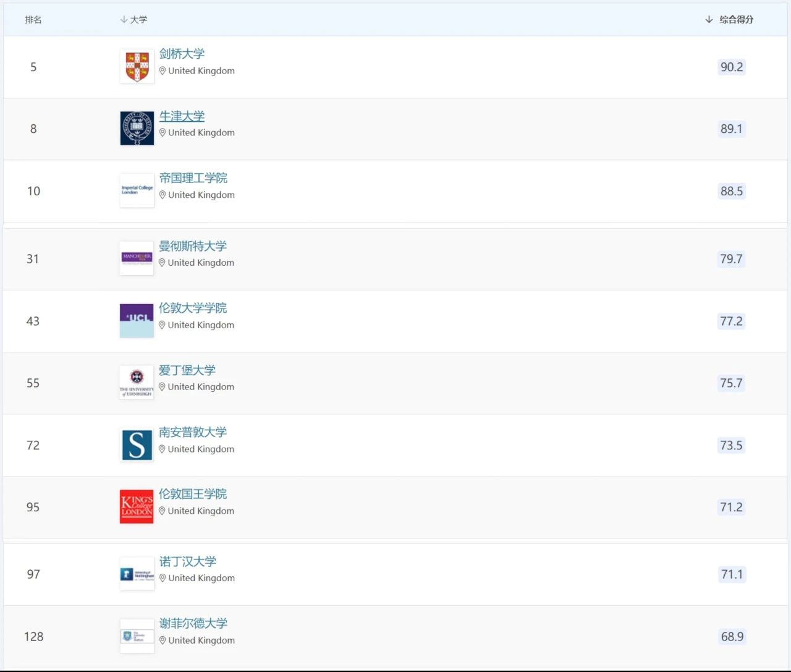Screen dimensions: 791x672
Task: Click the Oxford University logo
Action: pos(137,129)
